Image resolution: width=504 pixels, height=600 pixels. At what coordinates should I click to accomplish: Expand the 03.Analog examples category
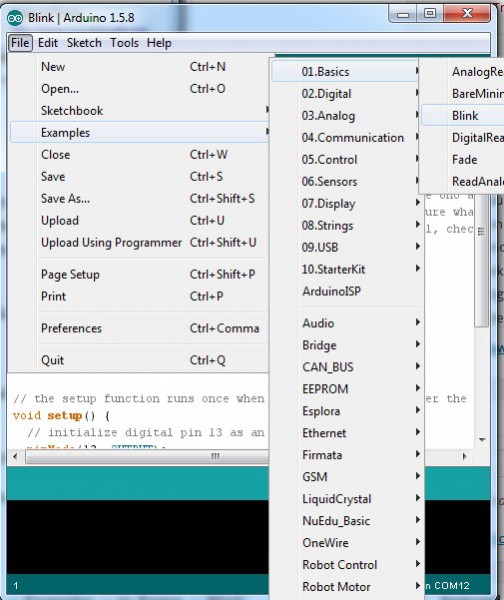346,116
